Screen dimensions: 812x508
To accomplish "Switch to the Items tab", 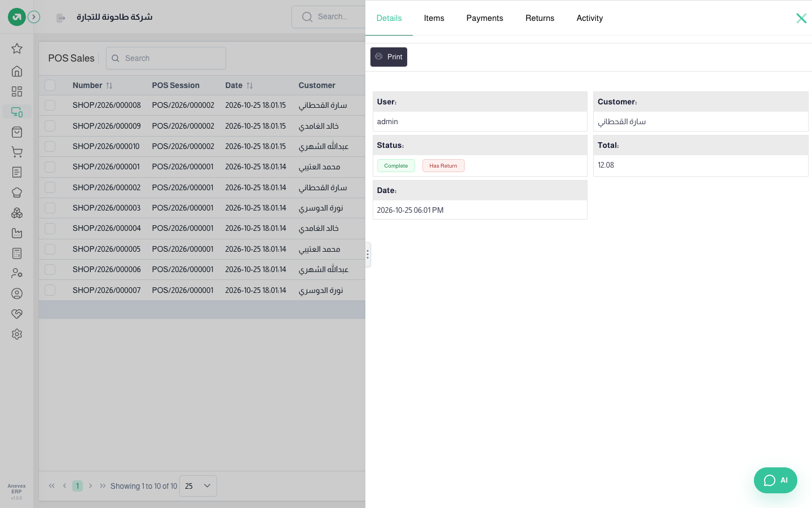I will pyautogui.click(x=434, y=18).
